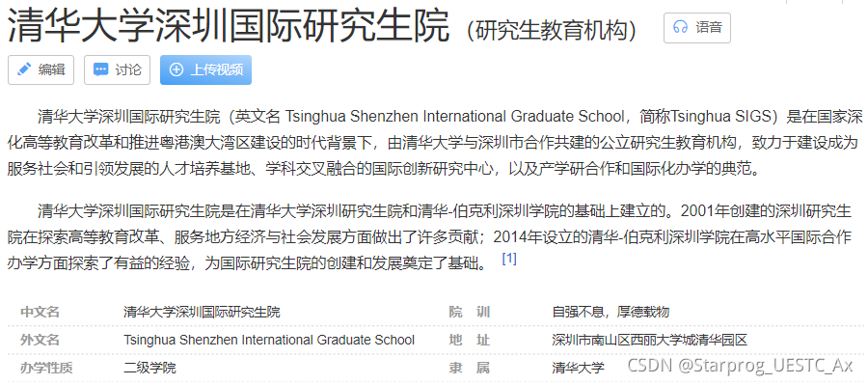Image resolution: width=868 pixels, height=385 pixels.
Task: Open the 编辑 editor
Action: pyautogui.click(x=41, y=69)
